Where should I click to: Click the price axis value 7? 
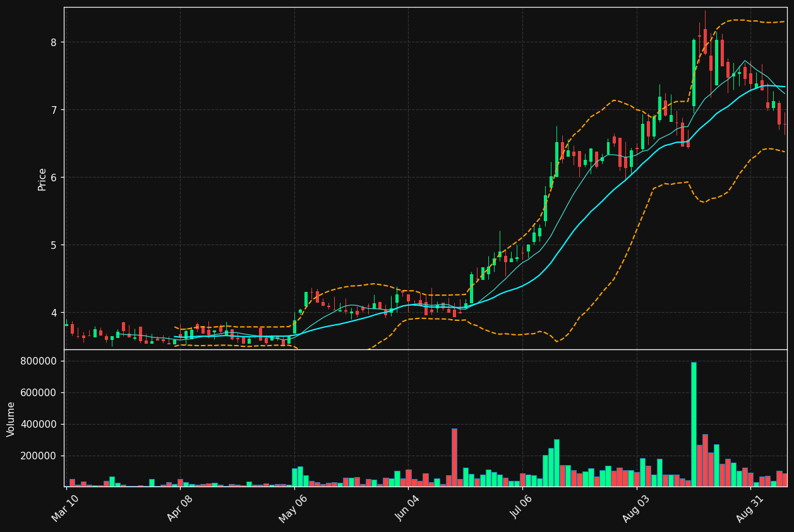[54, 110]
